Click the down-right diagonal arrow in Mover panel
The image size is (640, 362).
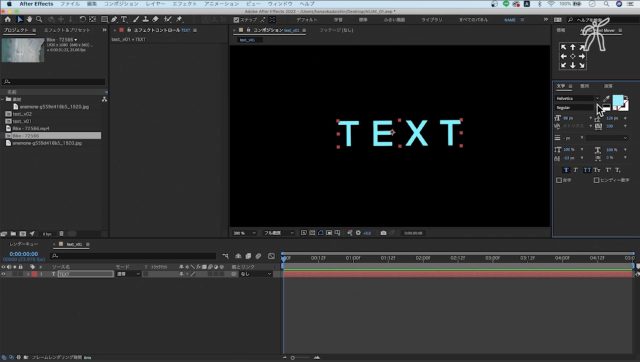click(582, 65)
